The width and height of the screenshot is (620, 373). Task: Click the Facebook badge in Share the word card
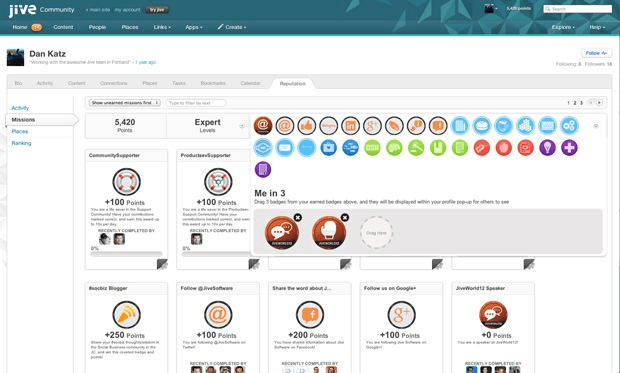310,315
